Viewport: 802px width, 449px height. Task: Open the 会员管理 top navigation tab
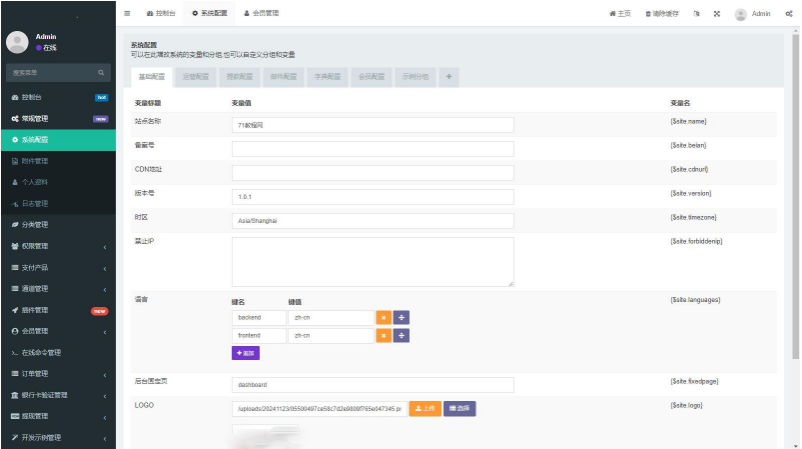[x=261, y=14]
